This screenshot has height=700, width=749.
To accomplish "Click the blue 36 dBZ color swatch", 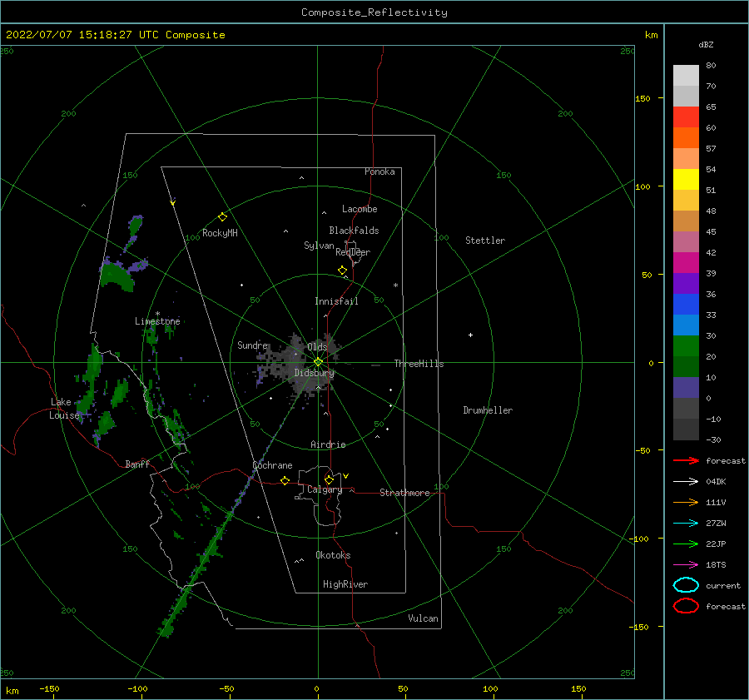I will point(686,304).
